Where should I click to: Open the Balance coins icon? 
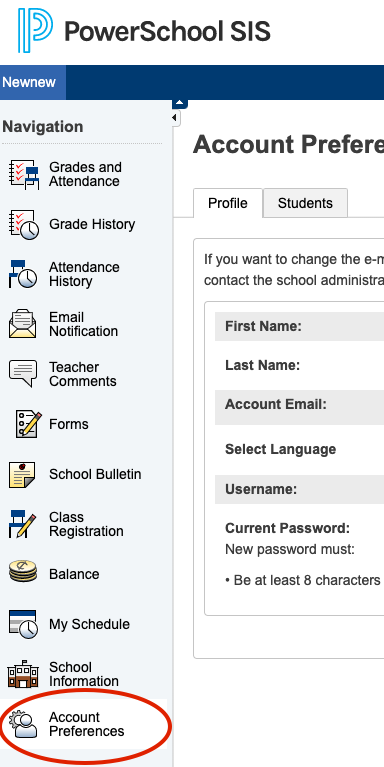[x=23, y=573]
